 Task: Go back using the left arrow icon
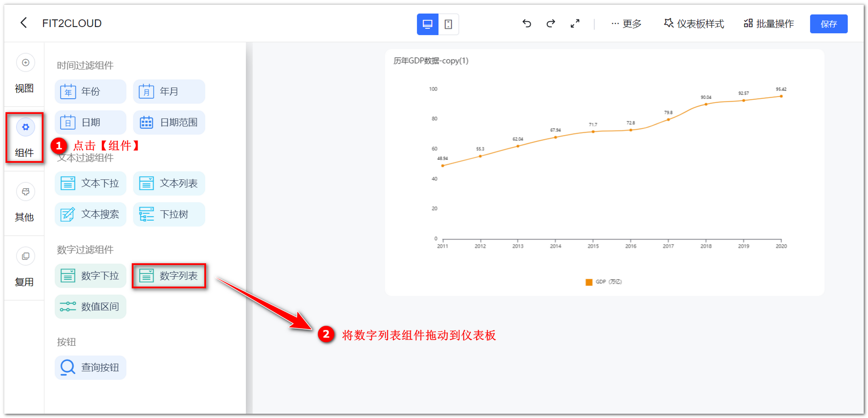[23, 23]
